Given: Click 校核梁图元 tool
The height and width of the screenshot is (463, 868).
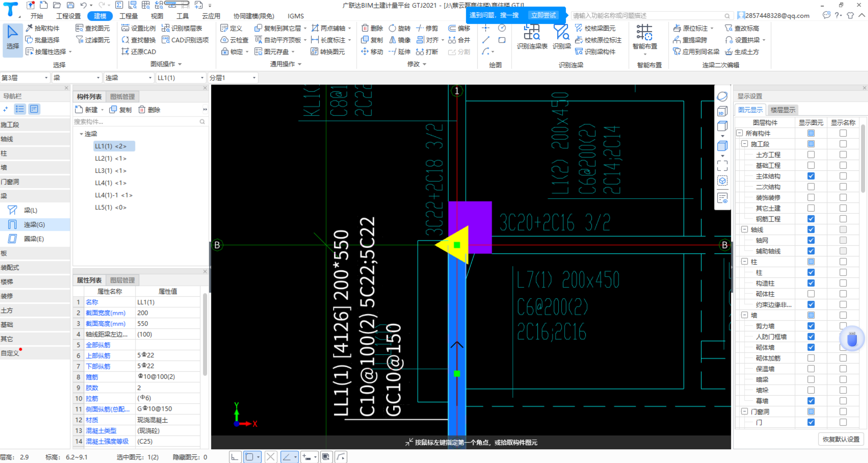Looking at the screenshot, I should pyautogui.click(x=595, y=28).
